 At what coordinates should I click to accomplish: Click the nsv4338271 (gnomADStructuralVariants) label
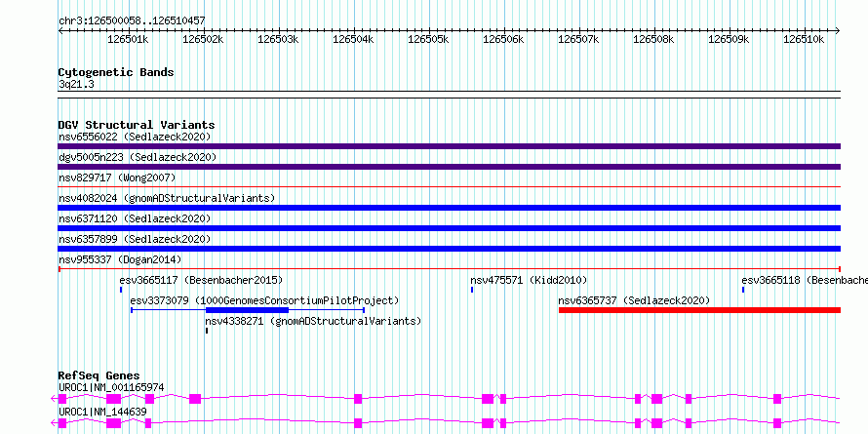(313, 321)
